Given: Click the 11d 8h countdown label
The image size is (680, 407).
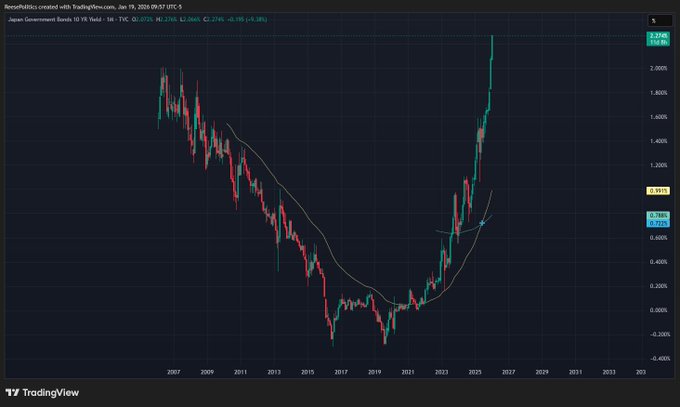Looking at the screenshot, I should [659, 44].
